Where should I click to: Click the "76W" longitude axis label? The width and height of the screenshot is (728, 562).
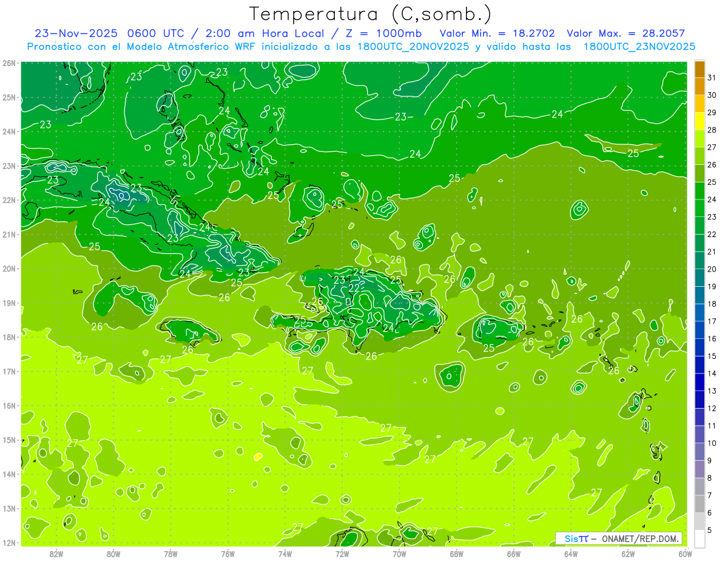click(227, 554)
